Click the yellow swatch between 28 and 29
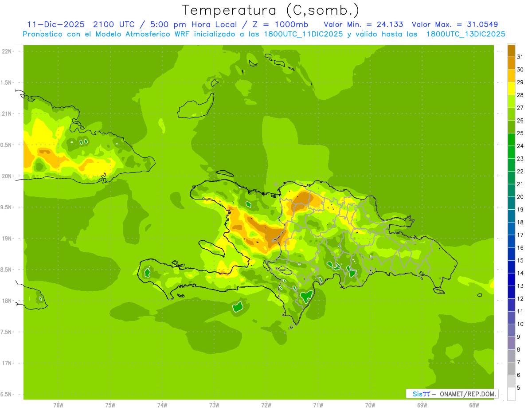532x411 pixels. [x=511, y=89]
